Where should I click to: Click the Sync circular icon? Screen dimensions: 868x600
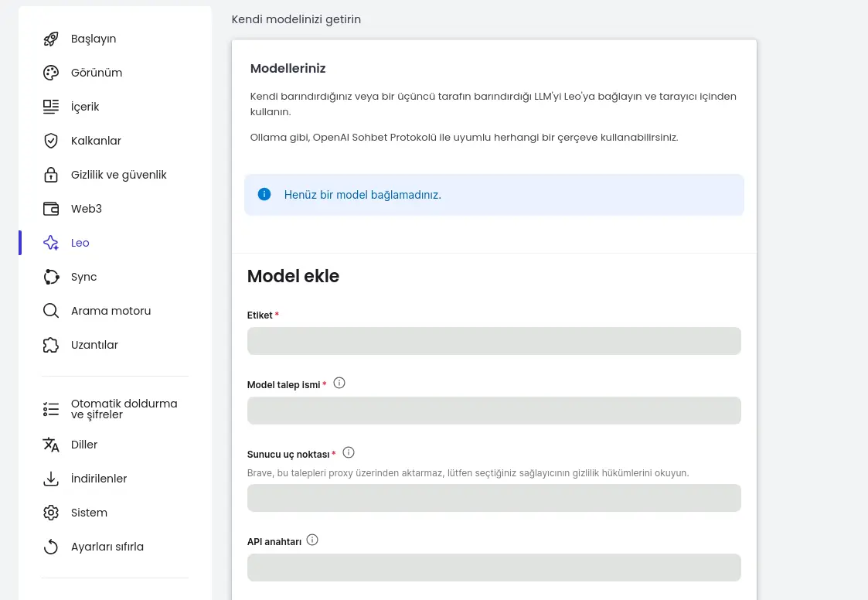51,277
